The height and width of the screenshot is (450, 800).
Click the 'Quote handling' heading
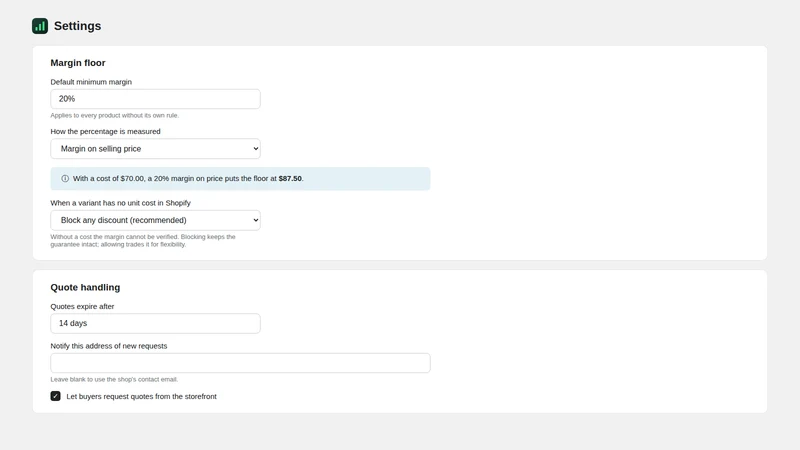85,287
